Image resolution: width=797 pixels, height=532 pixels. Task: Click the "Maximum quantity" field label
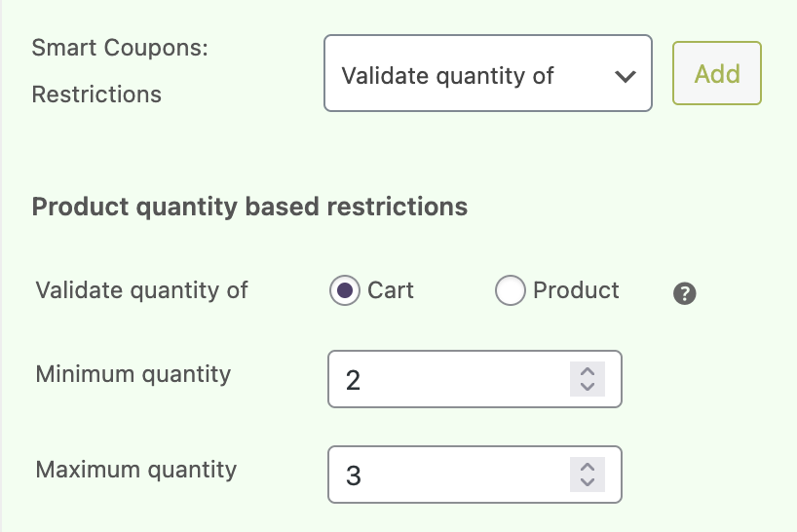pyautogui.click(x=136, y=469)
